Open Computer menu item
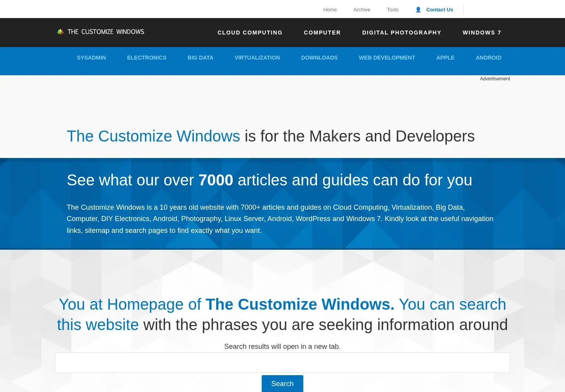This screenshot has width=565, height=392. pos(322,33)
